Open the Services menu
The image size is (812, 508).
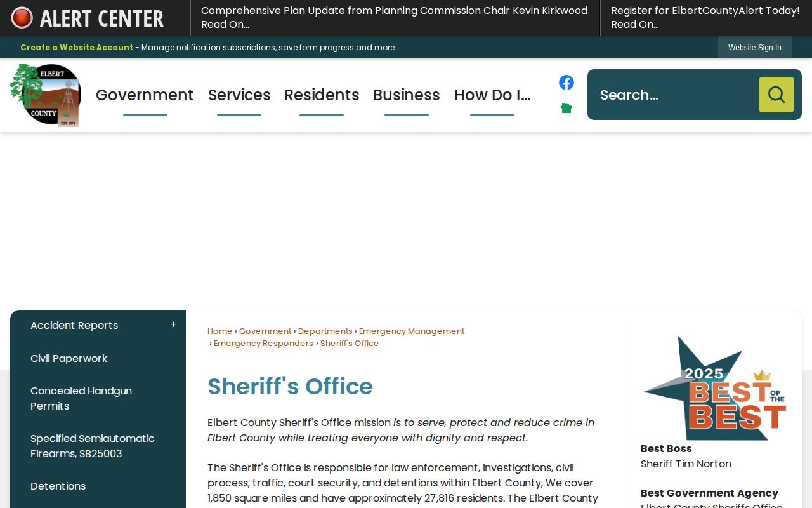coord(239,95)
